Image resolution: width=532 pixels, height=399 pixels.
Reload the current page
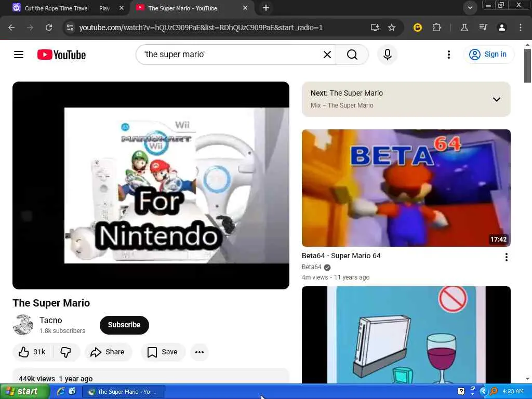point(49,28)
